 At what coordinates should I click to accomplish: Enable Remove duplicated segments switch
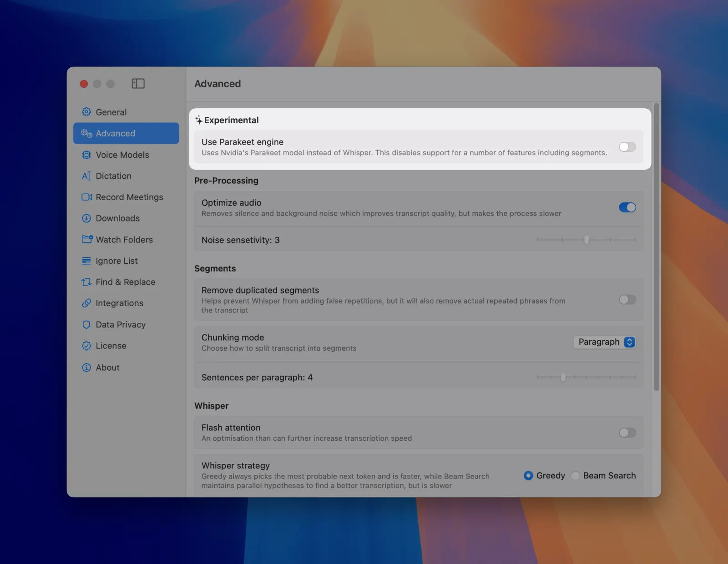click(x=627, y=300)
